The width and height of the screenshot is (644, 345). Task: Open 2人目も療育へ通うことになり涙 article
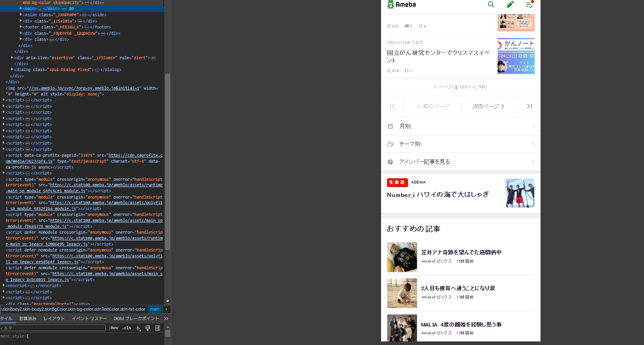458,288
